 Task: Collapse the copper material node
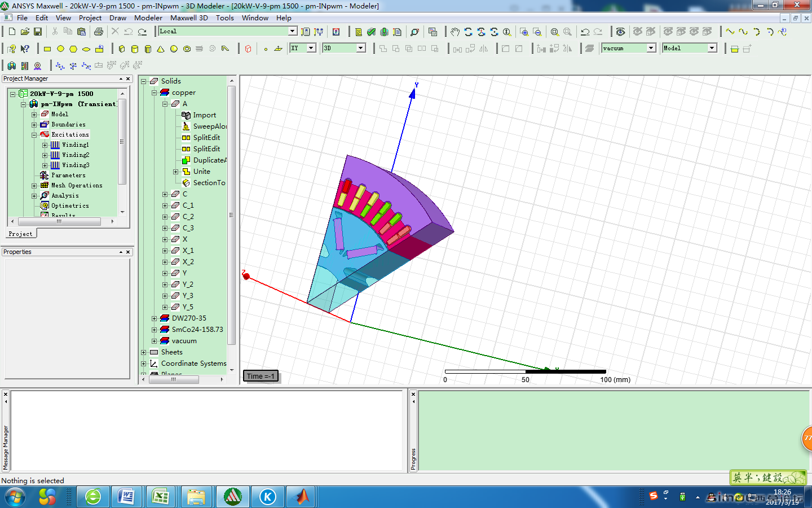[154, 93]
